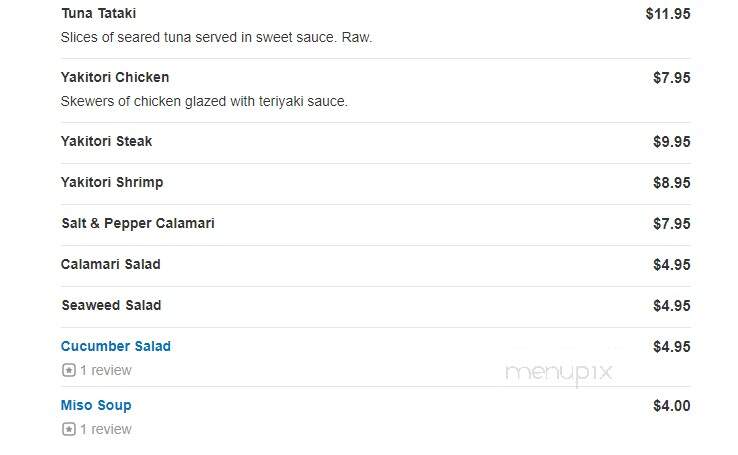Open the Miso Soup link
The width and height of the screenshot is (738, 455).
click(x=96, y=406)
